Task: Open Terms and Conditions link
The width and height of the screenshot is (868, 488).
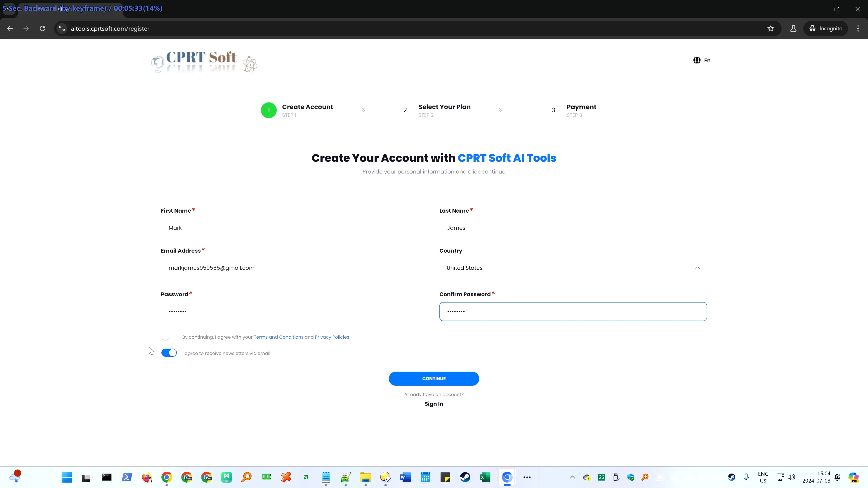Action: [278, 337]
